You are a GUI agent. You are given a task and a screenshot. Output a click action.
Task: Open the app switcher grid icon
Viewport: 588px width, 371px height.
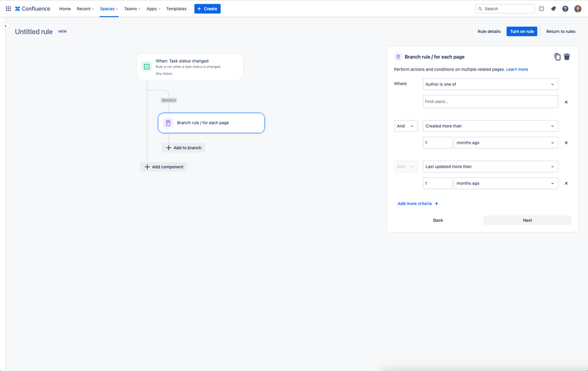point(8,9)
